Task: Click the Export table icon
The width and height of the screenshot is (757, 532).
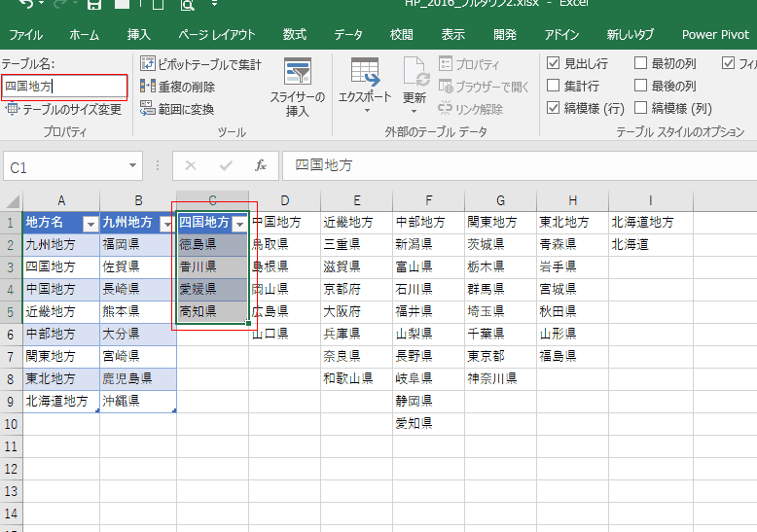Action: (364, 74)
